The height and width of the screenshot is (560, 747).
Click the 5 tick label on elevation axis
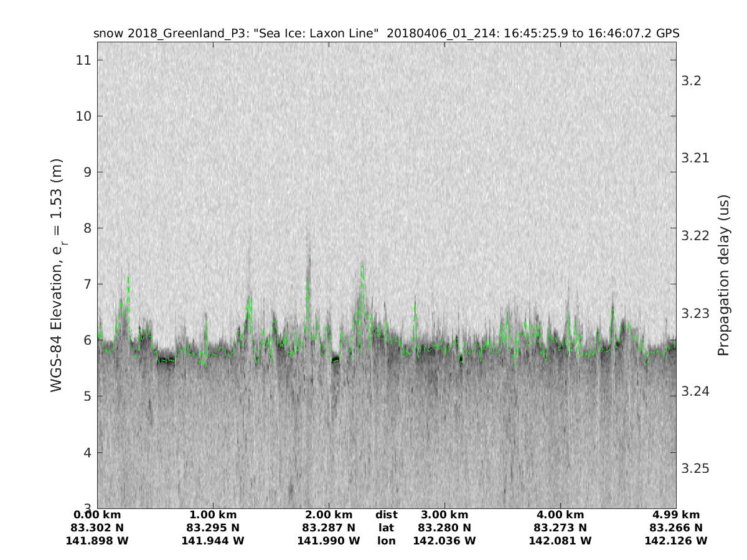click(x=88, y=396)
